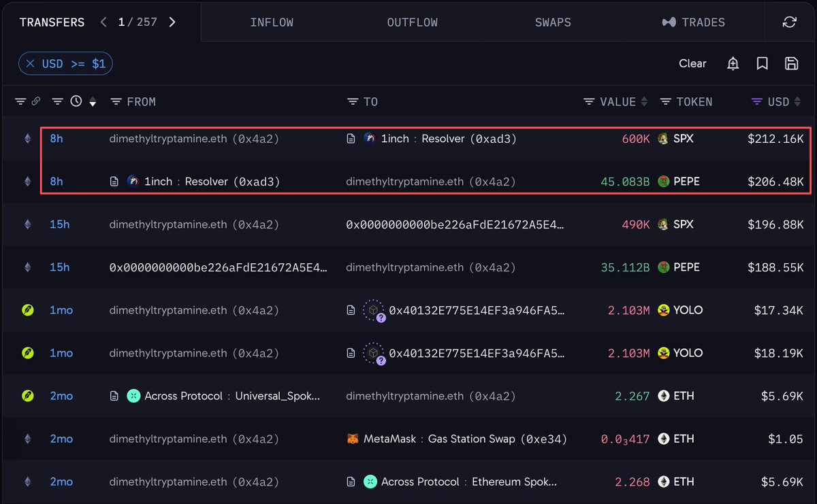This screenshot has width=817, height=504.
Task: Open the TRADES tab
Action: [x=694, y=22]
